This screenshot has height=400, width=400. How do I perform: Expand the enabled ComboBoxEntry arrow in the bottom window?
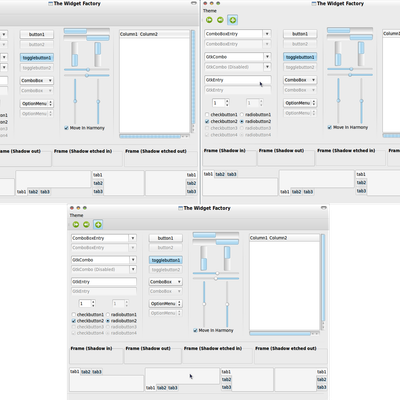[x=133, y=238]
